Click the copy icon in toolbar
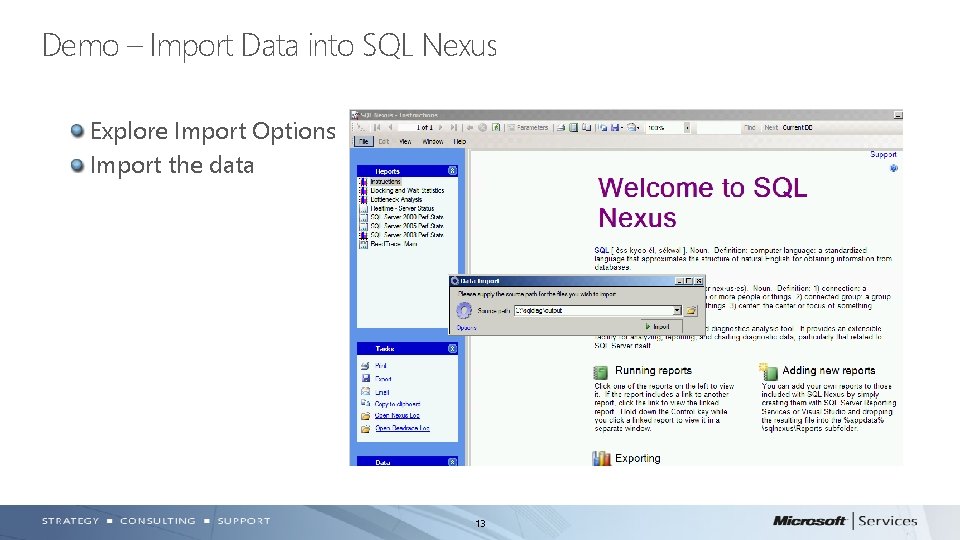 click(603, 127)
